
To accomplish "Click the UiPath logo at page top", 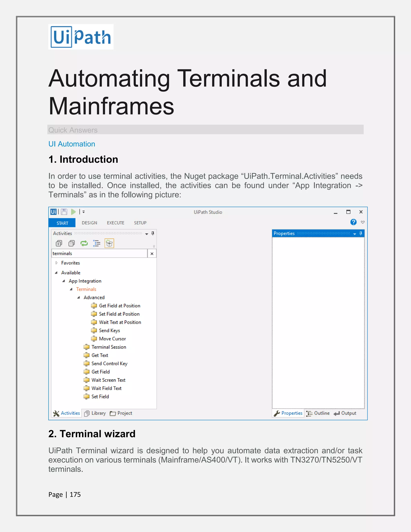I will click(x=81, y=37).
